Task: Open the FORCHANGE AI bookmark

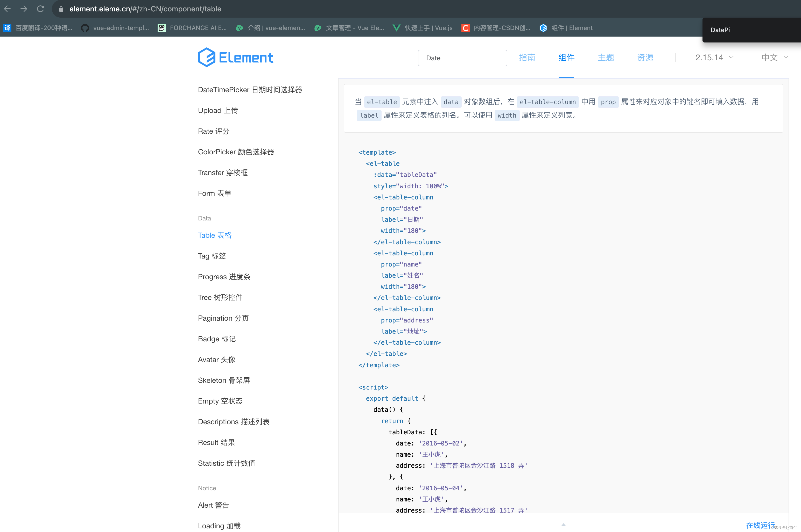Action: point(192,28)
